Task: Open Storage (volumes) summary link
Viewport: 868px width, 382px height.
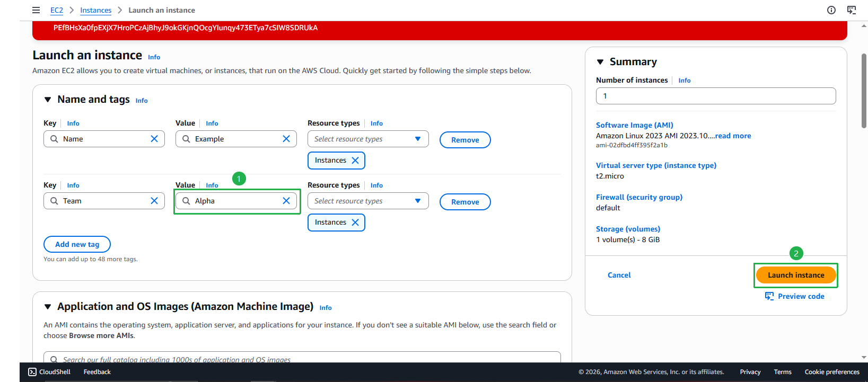Action: [x=628, y=229]
